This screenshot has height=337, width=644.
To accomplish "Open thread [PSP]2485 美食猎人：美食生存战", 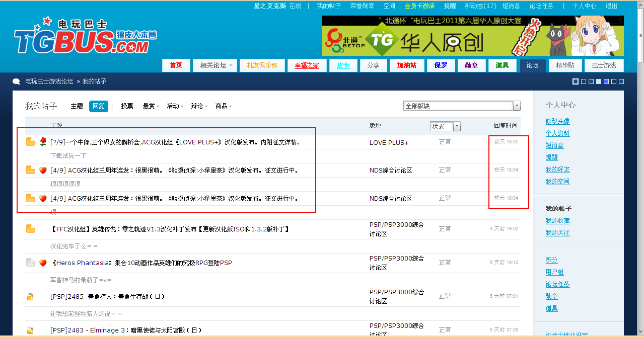I will [108, 297].
